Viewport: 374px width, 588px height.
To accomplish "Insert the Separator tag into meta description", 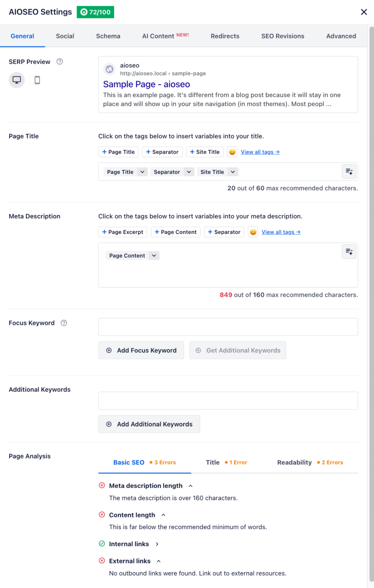I will 224,232.
